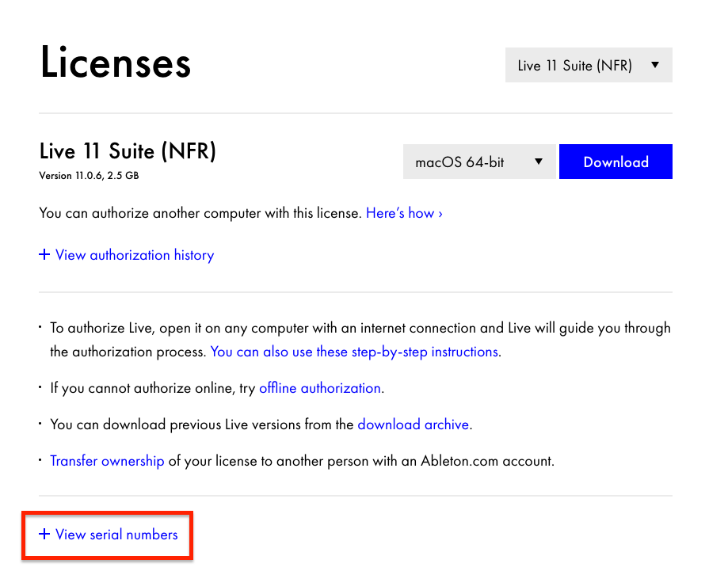This screenshot has width=728, height=571.
Task: Open the "Here's how" link
Action: click(404, 213)
